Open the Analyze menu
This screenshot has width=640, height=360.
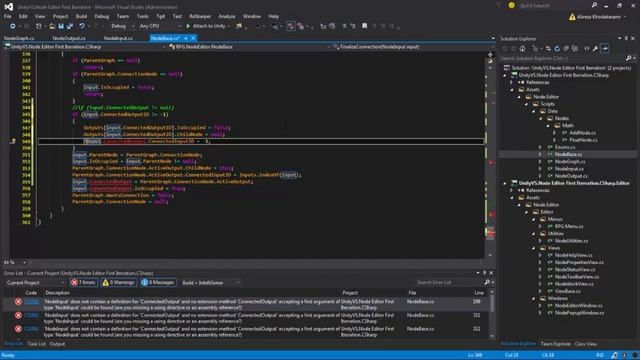tap(227, 16)
